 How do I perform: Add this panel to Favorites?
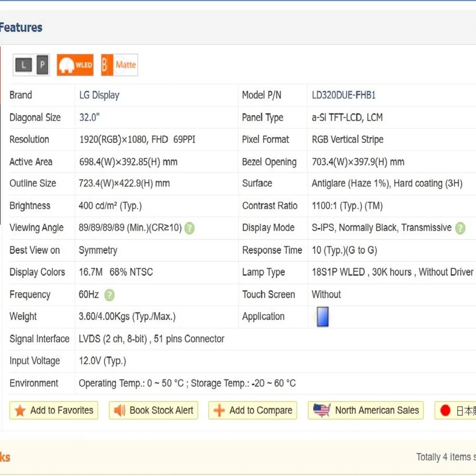54,410
